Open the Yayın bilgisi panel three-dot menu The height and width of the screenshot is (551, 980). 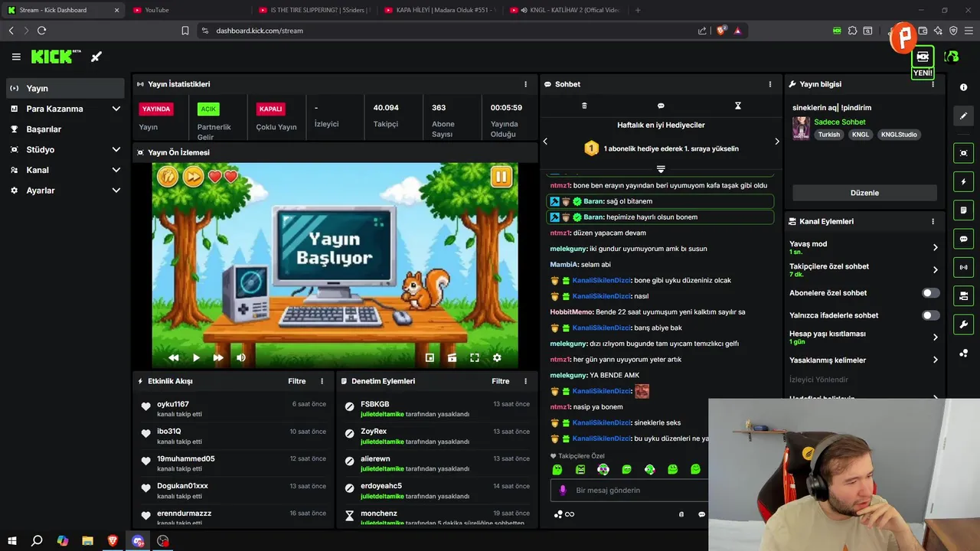(x=933, y=84)
